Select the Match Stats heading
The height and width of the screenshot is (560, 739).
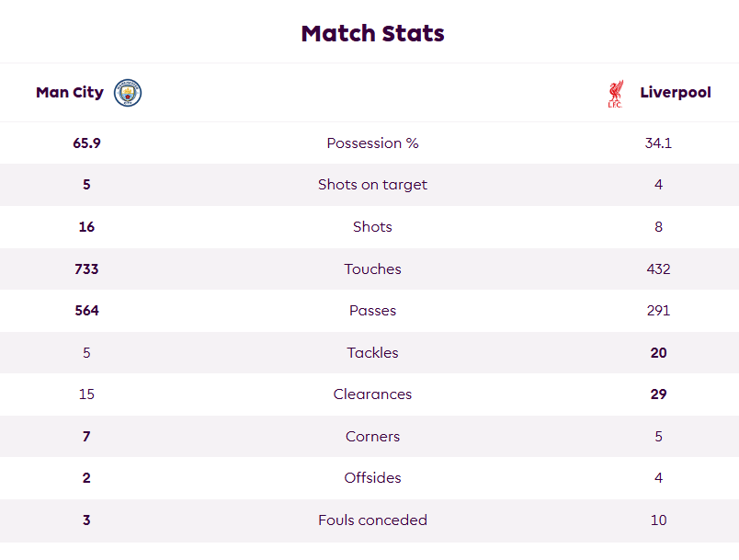[x=373, y=33]
